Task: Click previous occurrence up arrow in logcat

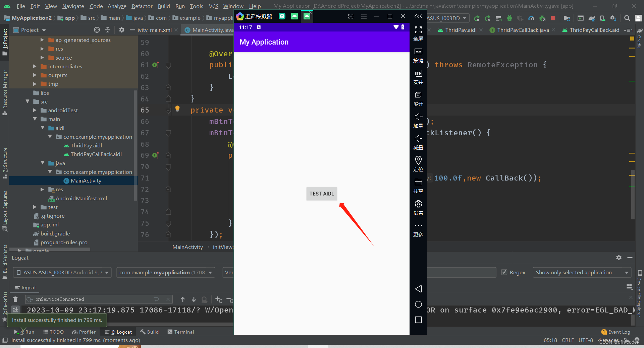Action: click(183, 299)
